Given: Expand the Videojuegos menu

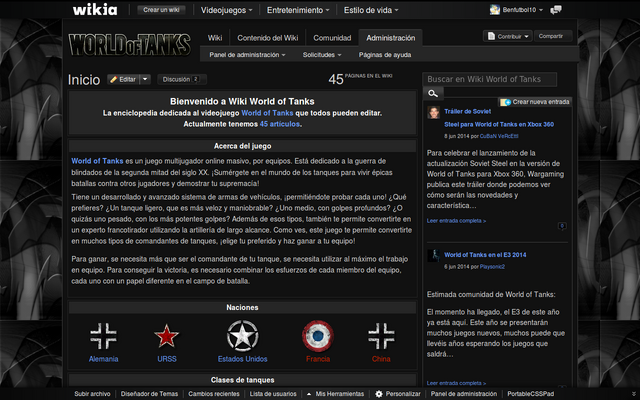Looking at the screenshot, I should (x=227, y=10).
